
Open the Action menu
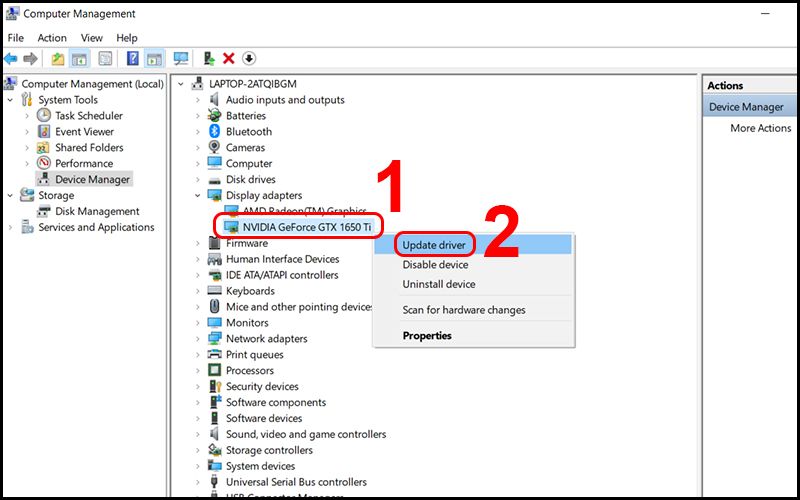point(52,38)
